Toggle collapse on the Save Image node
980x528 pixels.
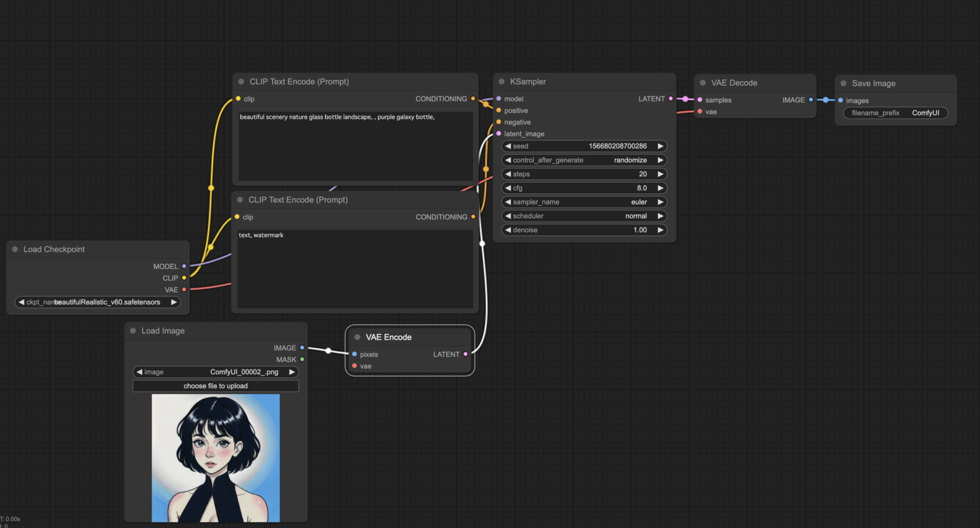843,83
